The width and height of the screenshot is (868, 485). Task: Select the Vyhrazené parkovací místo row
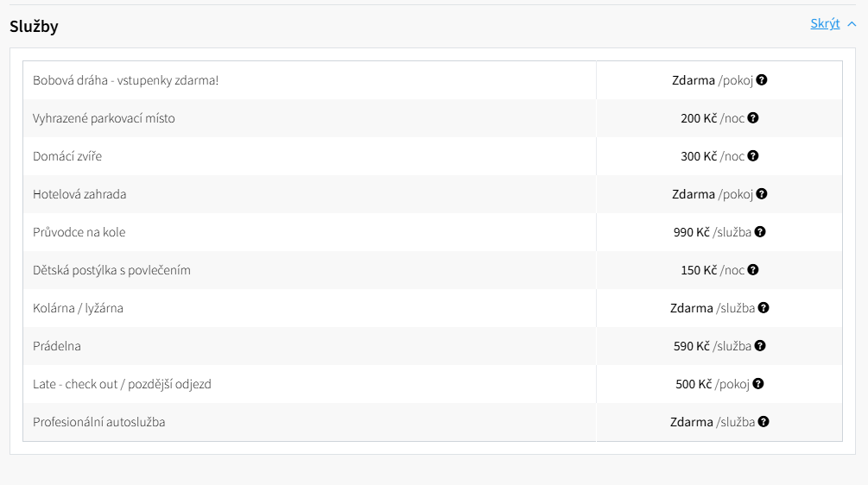(x=433, y=118)
